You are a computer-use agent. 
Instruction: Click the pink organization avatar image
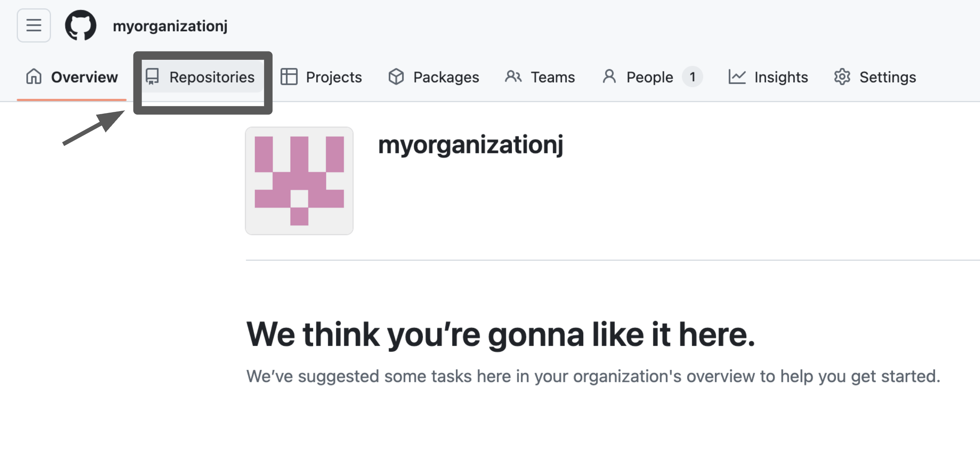coord(299,181)
